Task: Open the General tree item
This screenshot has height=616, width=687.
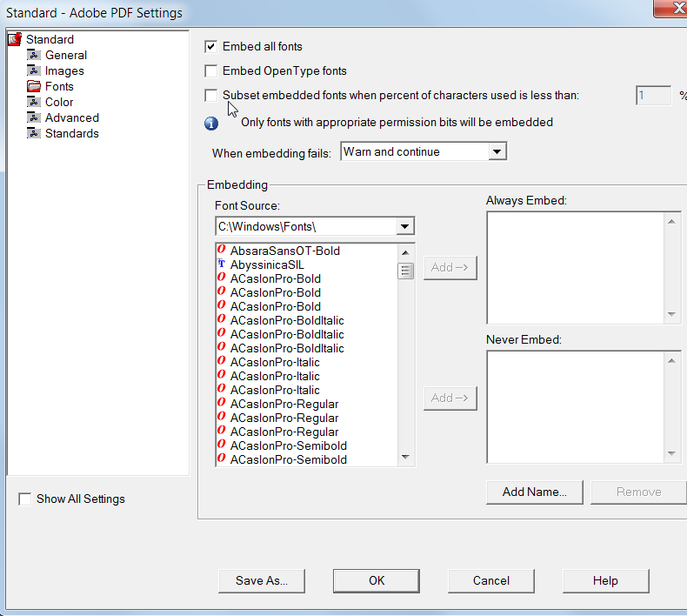Action: point(66,55)
